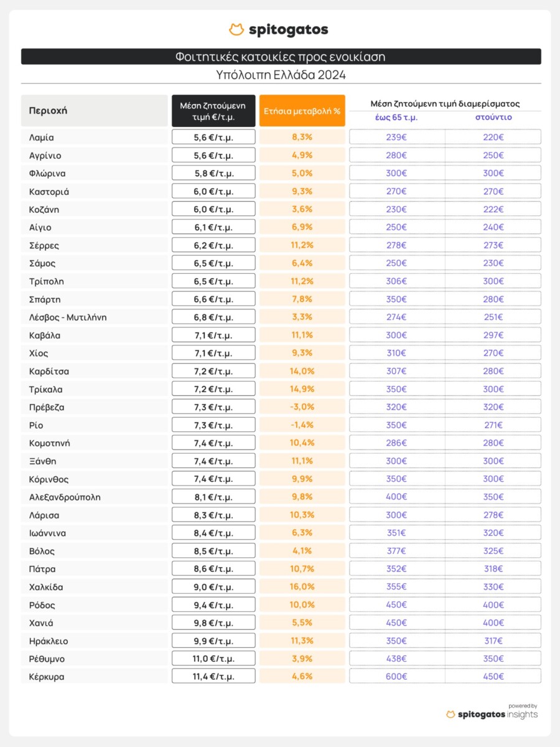This screenshot has width=560, height=747.
Task: Click the 16,0% annual change for Χαλκίδα
Action: [302, 587]
